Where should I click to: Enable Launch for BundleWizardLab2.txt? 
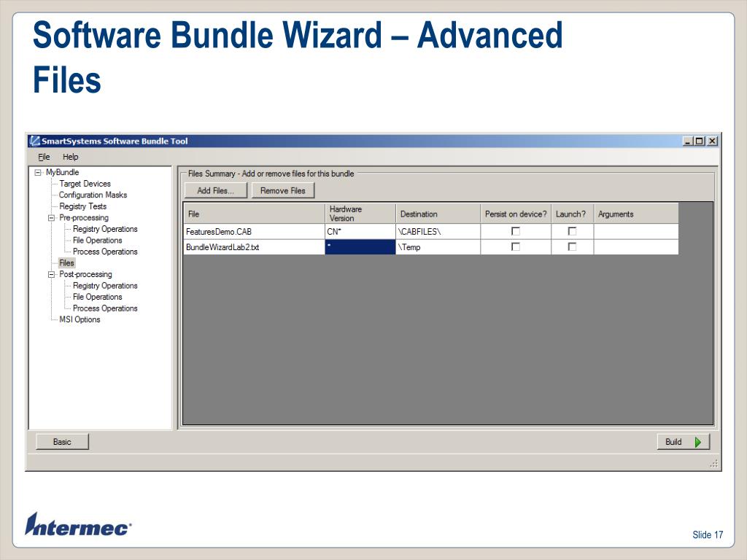[572, 246]
